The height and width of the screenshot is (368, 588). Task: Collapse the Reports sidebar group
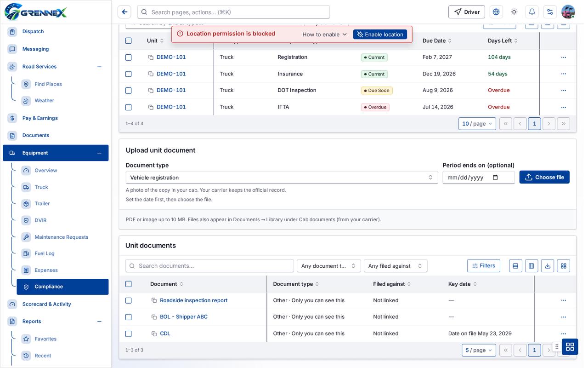tap(99, 322)
